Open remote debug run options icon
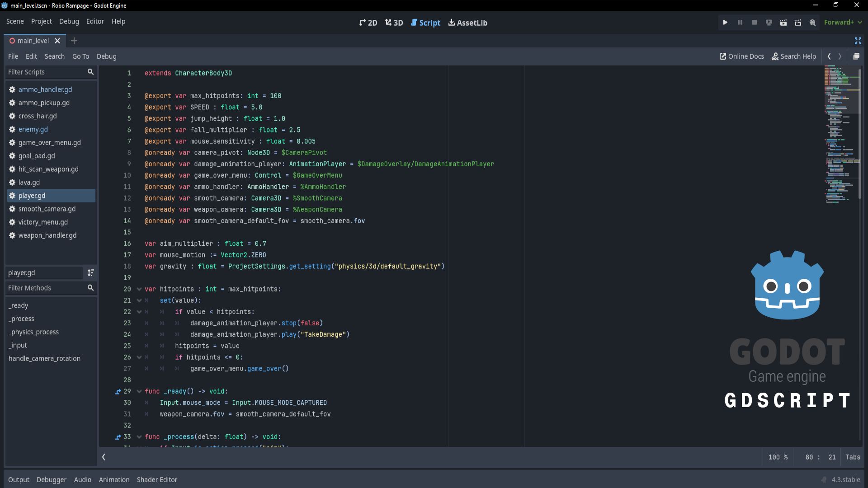Screen dimensions: 868x488 coord(769,23)
